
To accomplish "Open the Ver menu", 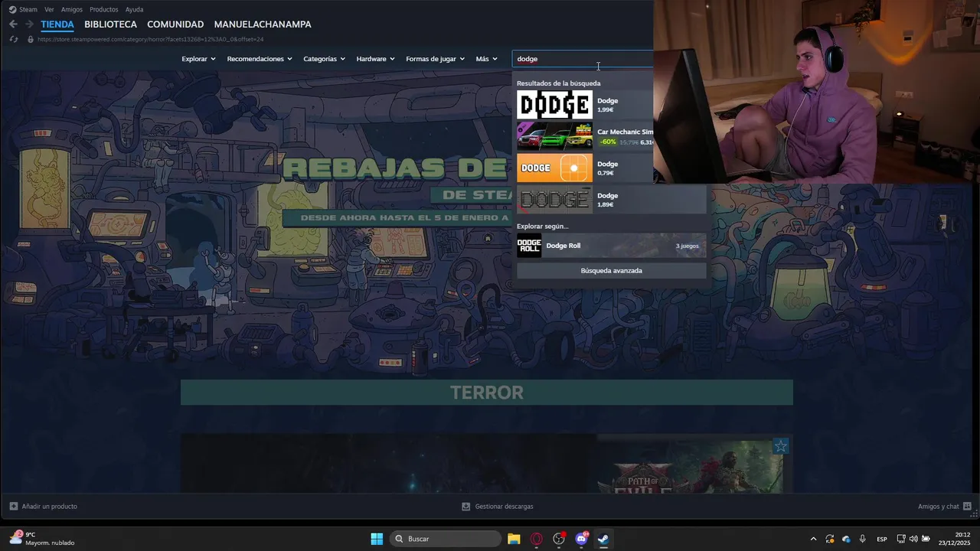I will [49, 9].
